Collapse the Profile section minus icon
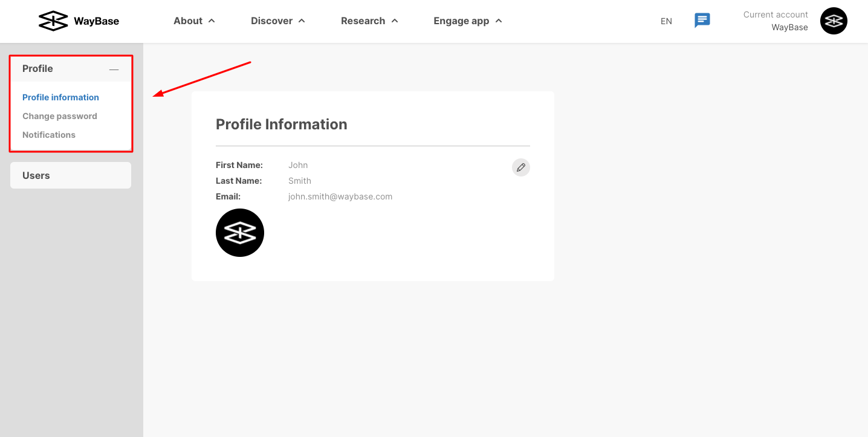This screenshot has width=868, height=437. tap(114, 69)
